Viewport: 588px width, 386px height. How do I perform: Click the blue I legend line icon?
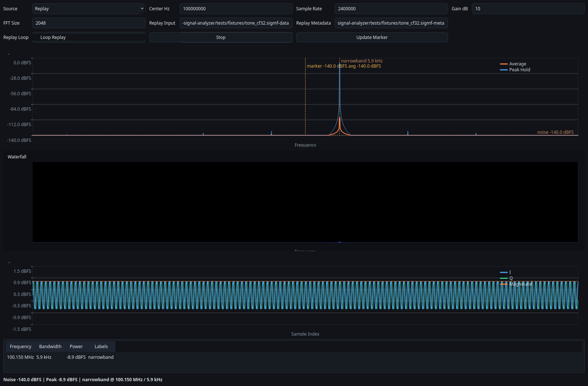[x=503, y=272]
